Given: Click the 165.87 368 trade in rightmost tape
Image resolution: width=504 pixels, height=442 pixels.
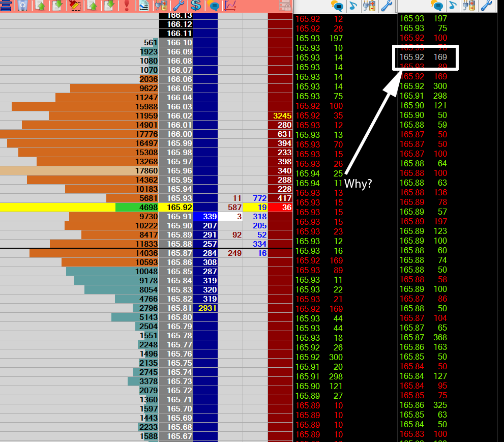Looking at the screenshot, I should click(x=423, y=337).
